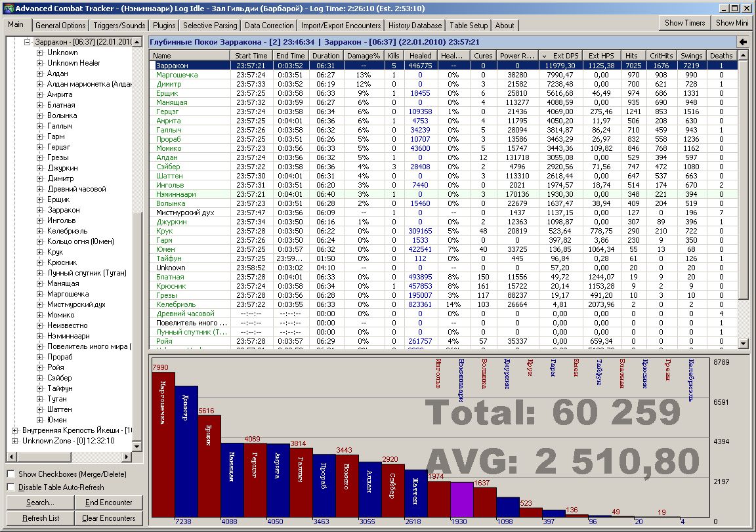Viewport: 756px width, 532px height.
Task: Click the Clear Encounters button
Action: tap(109, 518)
